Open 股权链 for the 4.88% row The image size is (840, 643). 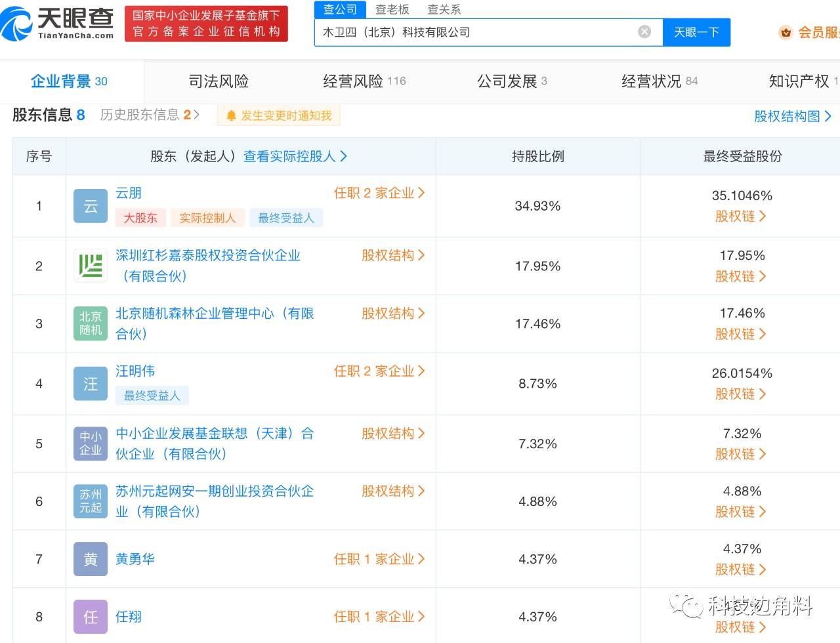point(741,512)
